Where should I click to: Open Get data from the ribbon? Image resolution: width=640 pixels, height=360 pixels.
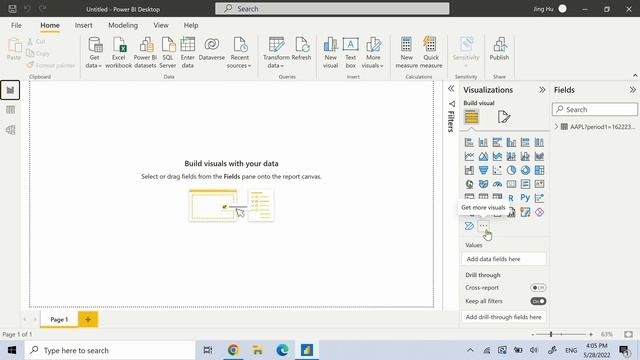(94, 52)
